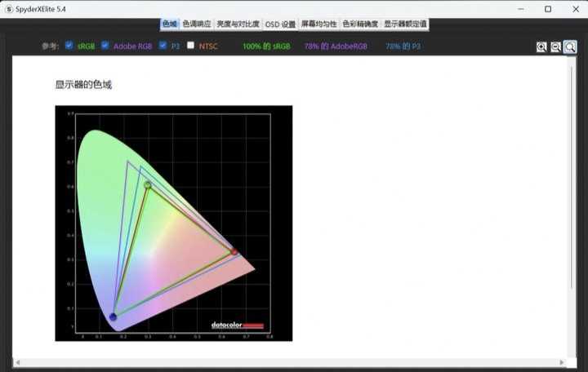This screenshot has height=372, width=588.
Task: Enable the NTSC reference checkbox
Action: (x=190, y=46)
